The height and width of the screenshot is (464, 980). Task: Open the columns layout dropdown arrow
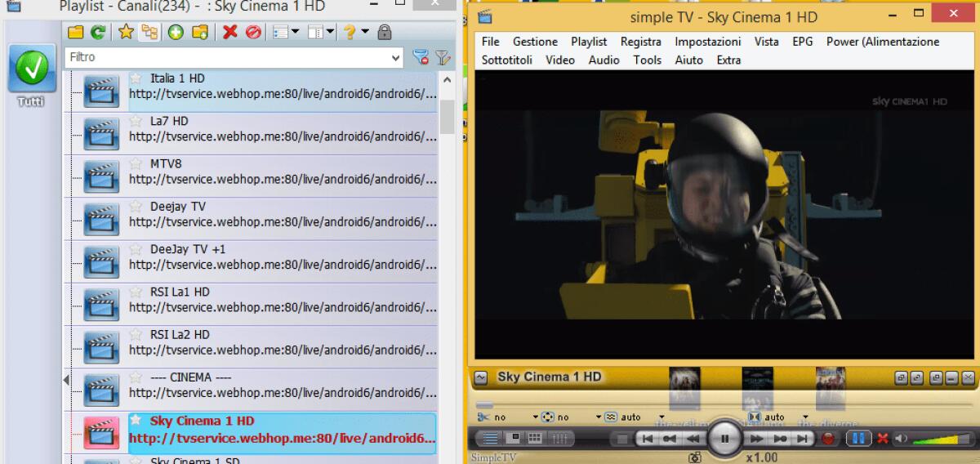[331, 32]
